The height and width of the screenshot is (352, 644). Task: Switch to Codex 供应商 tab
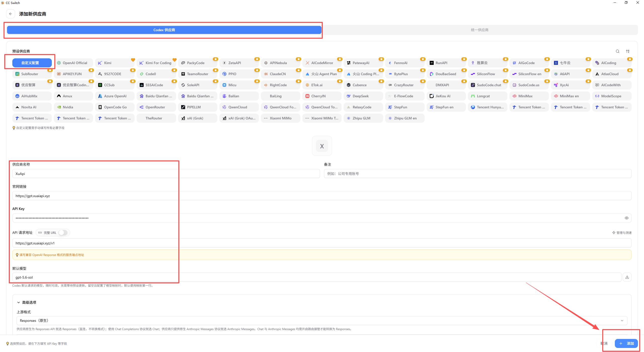[164, 30]
